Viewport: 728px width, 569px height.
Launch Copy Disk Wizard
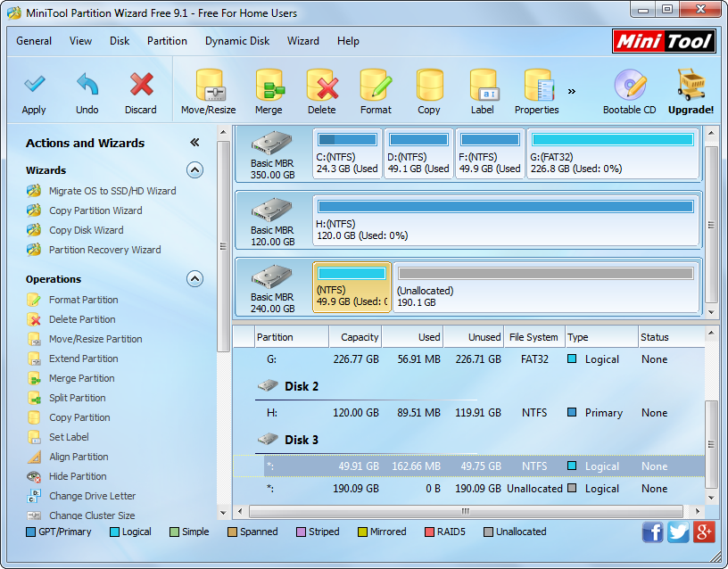click(87, 230)
